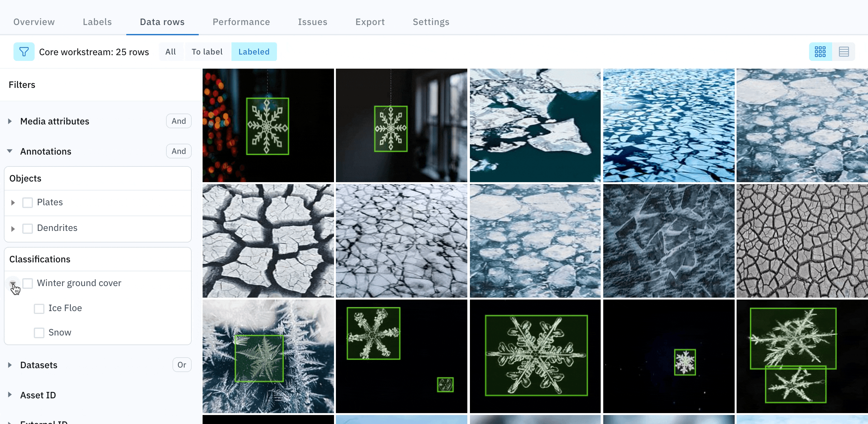Open the snowflake ornament by window thumbnail
This screenshot has width=868, height=424.
coord(402,125)
